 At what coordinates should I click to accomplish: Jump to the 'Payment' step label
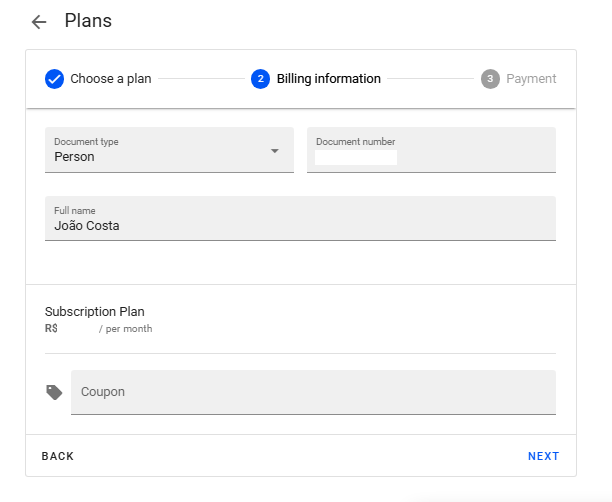tap(531, 79)
